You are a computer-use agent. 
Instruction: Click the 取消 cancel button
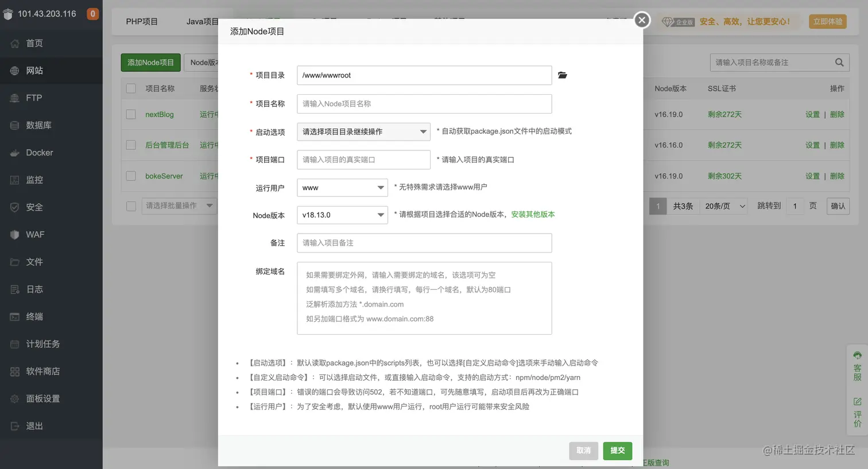pyautogui.click(x=584, y=451)
